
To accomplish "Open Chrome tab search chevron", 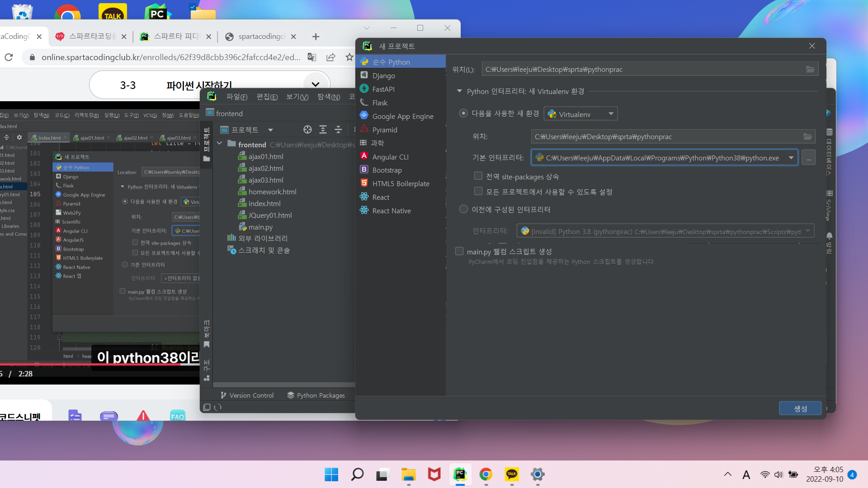I will tap(367, 28).
